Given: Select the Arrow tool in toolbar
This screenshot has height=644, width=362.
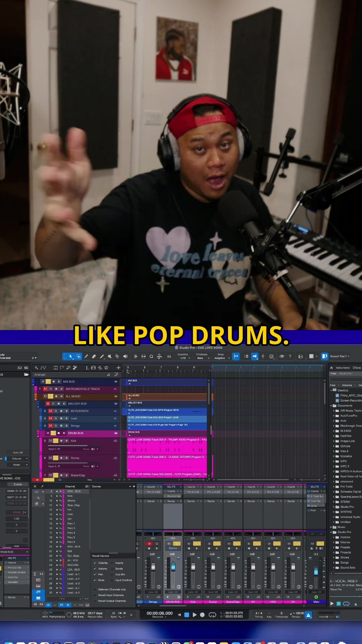Looking at the screenshot, I should [70, 356].
